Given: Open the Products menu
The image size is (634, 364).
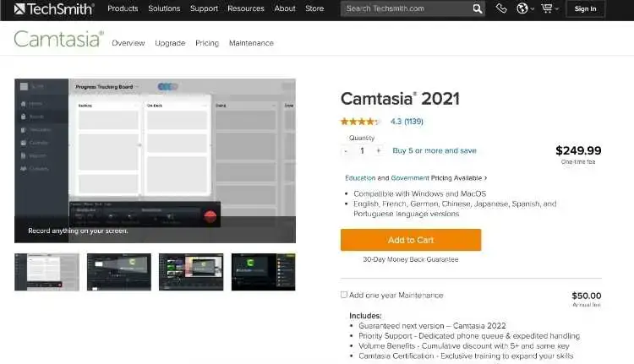Looking at the screenshot, I should [123, 8].
